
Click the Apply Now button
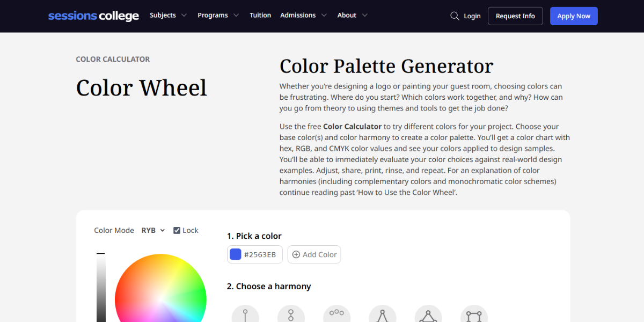pos(574,16)
